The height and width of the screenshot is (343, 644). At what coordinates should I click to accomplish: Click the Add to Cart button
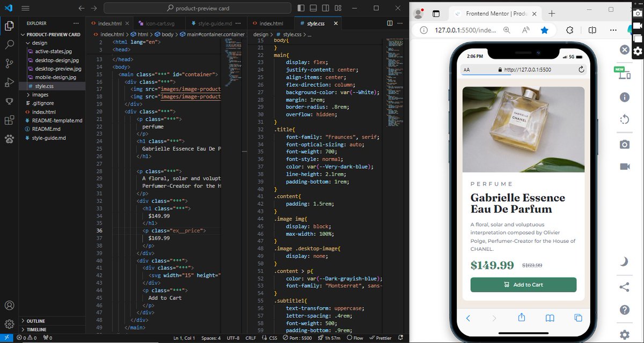pyautogui.click(x=523, y=285)
